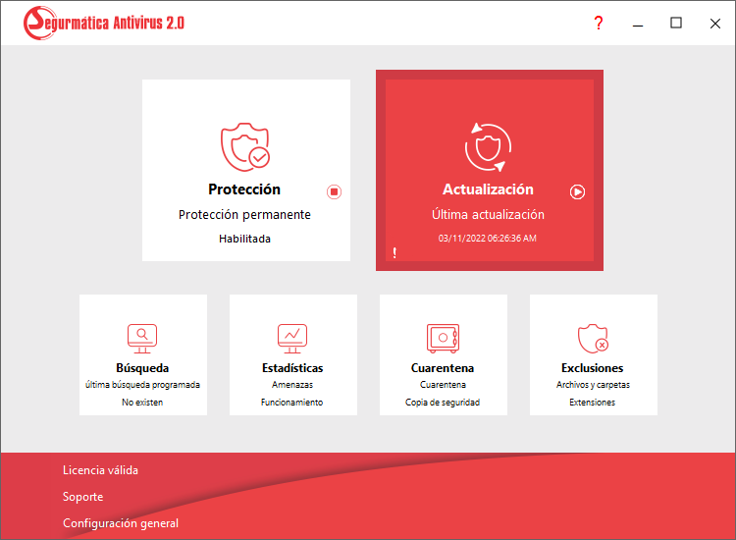Open the Actualización heading
The height and width of the screenshot is (540, 736).
(488, 189)
